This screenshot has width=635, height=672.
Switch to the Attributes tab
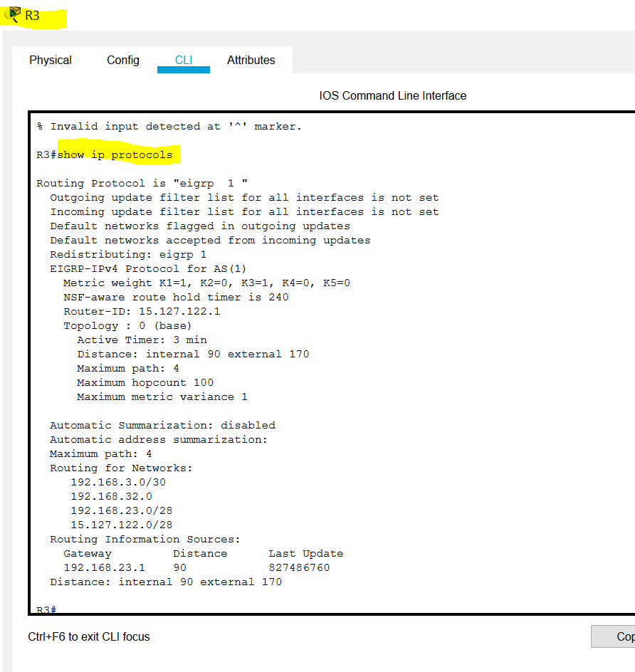point(251,60)
